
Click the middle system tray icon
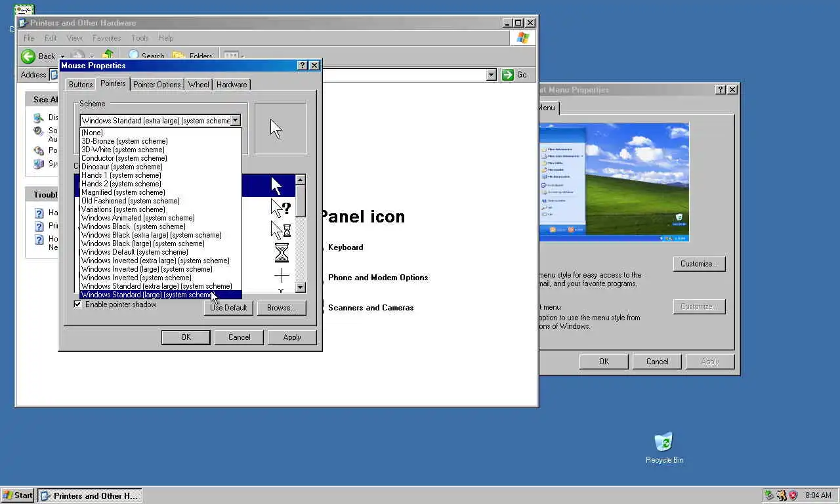click(781, 495)
